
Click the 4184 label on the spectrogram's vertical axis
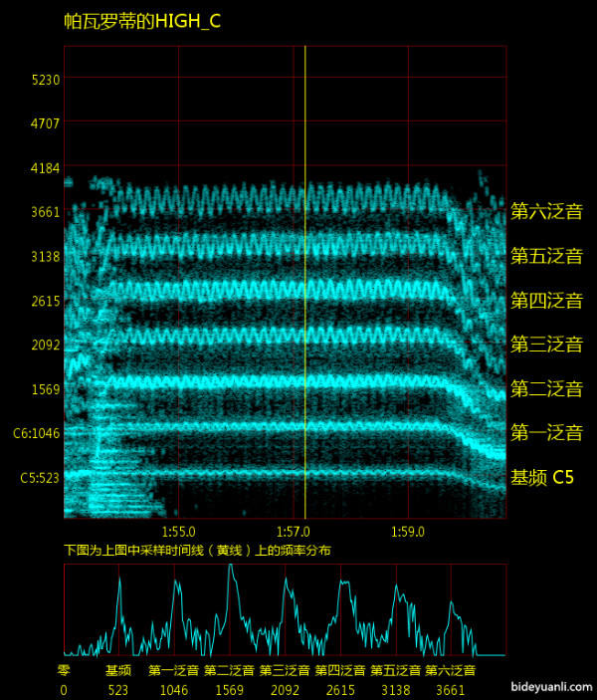[x=45, y=168]
